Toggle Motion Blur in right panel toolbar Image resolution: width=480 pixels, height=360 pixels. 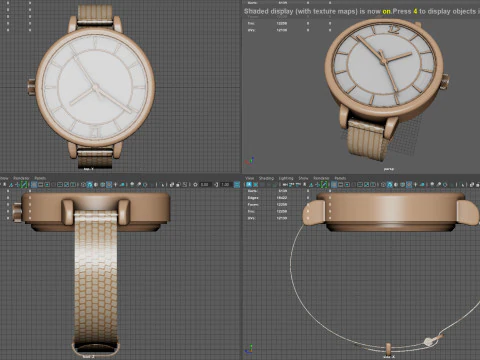coord(438,184)
